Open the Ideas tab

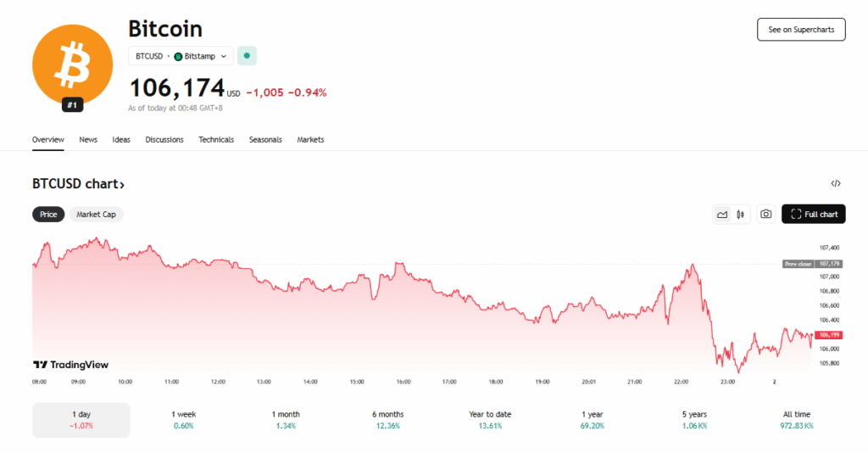[x=121, y=140]
